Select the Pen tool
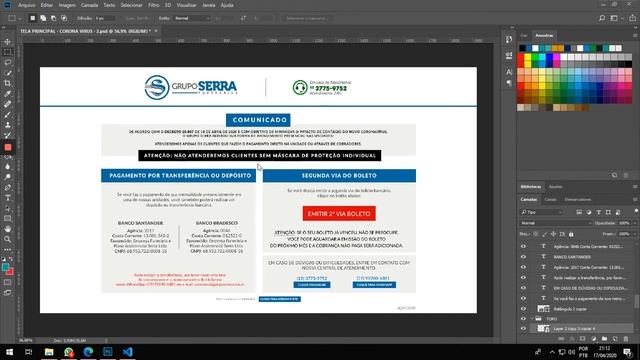640x360 pixels. point(7,187)
